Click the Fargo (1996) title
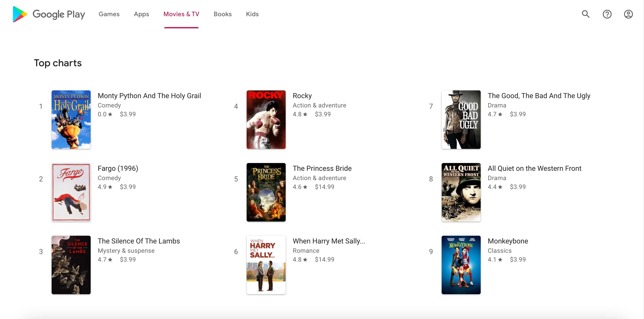The height and width of the screenshot is (319, 644). coord(118,169)
